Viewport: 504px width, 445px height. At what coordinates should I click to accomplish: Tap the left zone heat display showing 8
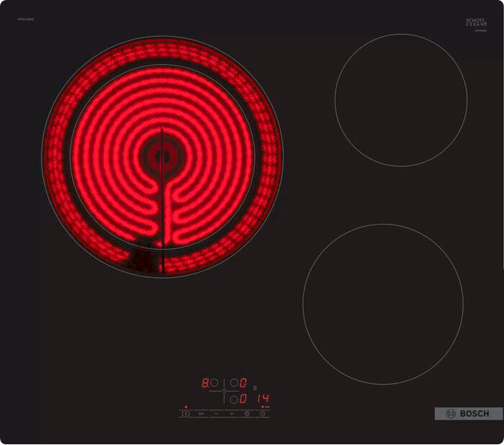pyautogui.click(x=204, y=383)
